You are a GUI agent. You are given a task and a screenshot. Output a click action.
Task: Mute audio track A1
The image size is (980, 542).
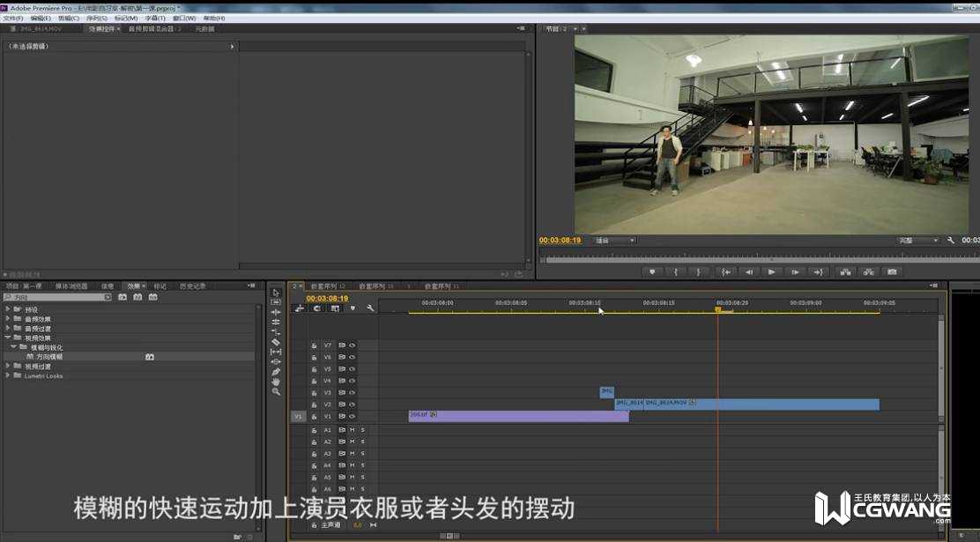click(353, 430)
